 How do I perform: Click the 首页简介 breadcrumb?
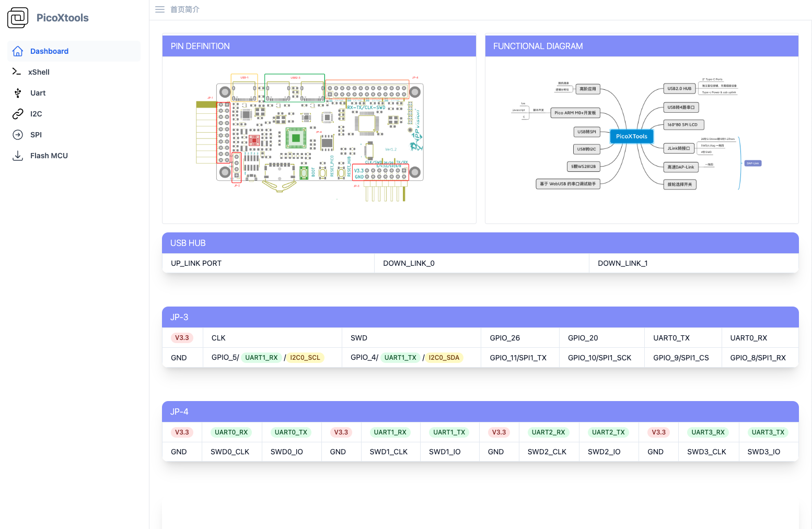(x=185, y=9)
